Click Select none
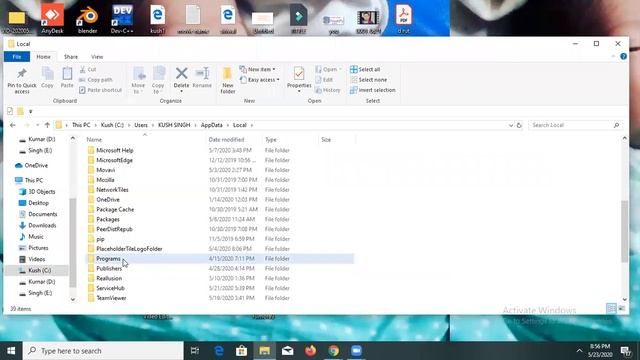This screenshot has width=640, height=360. tap(369, 80)
